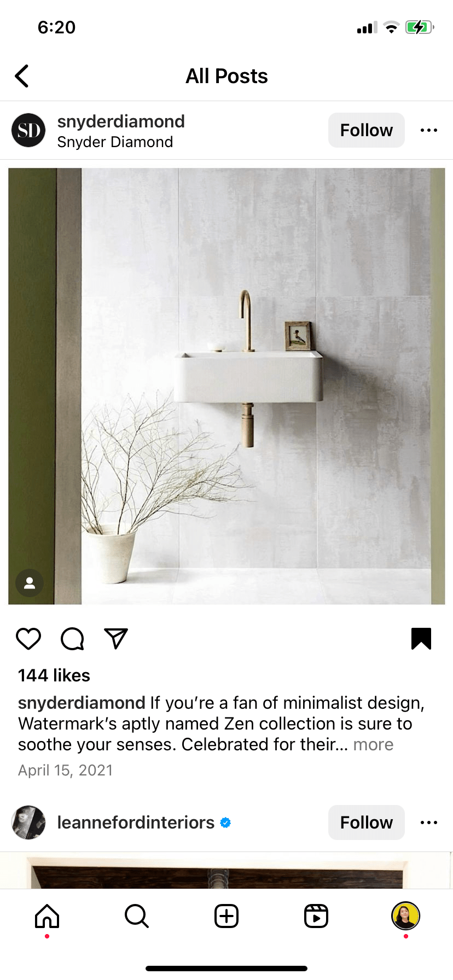Like the snyderdiamond post with heart icon
Viewport: 453px width, 980px height.
[28, 639]
